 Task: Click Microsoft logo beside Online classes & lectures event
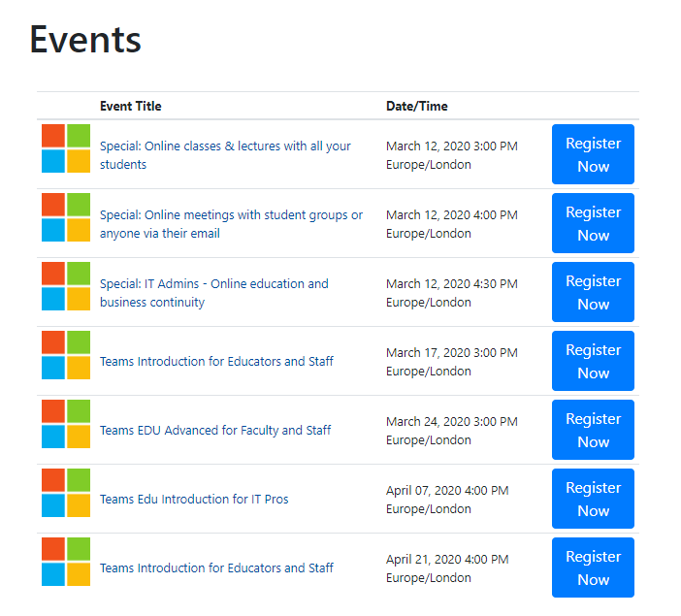pos(66,148)
